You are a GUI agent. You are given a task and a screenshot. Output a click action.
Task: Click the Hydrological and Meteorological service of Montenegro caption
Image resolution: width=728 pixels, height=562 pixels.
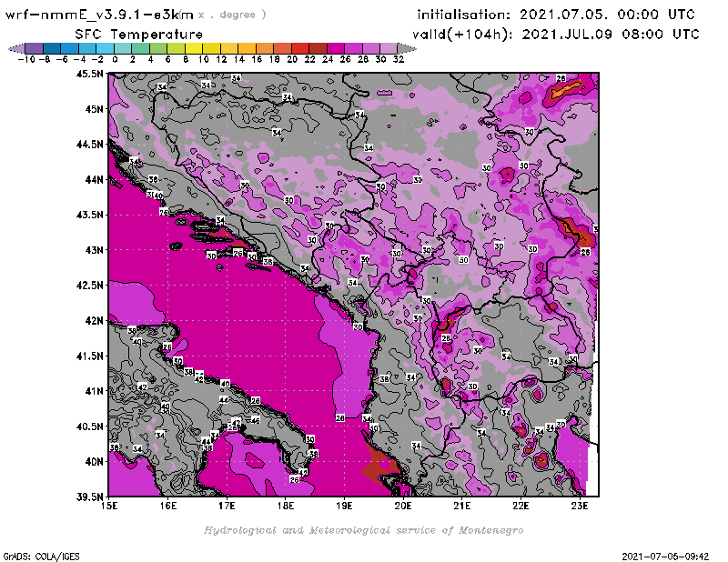tap(363, 530)
